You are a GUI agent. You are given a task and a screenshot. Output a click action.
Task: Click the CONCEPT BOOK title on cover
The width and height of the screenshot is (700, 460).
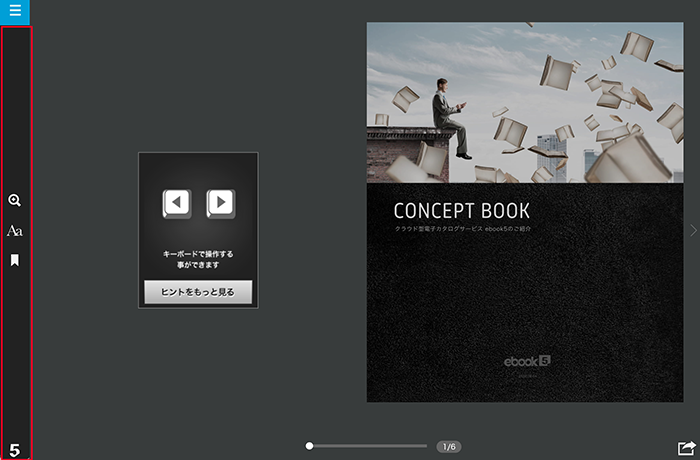pyautogui.click(x=461, y=211)
